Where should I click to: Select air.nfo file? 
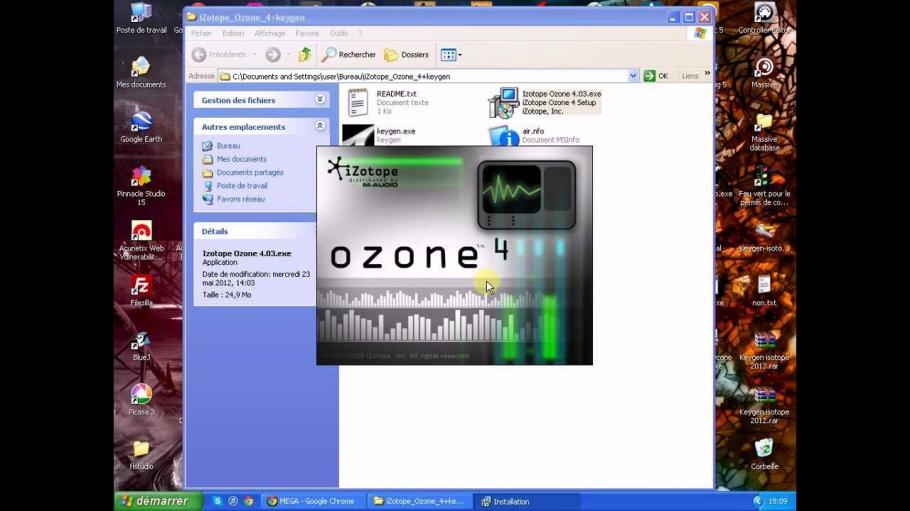[x=534, y=135]
